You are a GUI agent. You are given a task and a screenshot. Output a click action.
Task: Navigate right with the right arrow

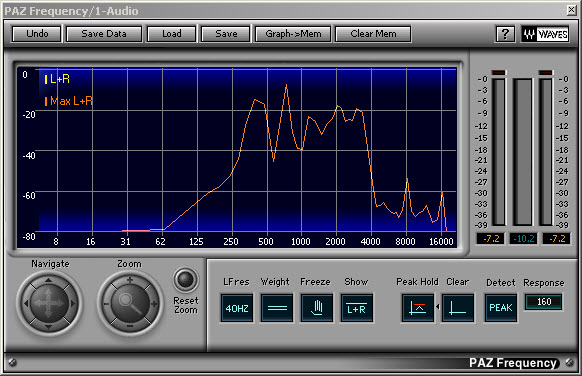tap(72, 303)
